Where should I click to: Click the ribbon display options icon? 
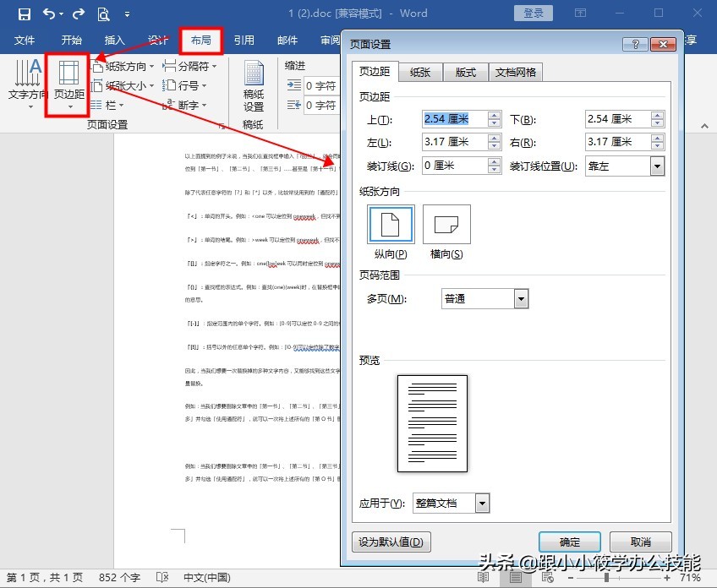(580, 13)
